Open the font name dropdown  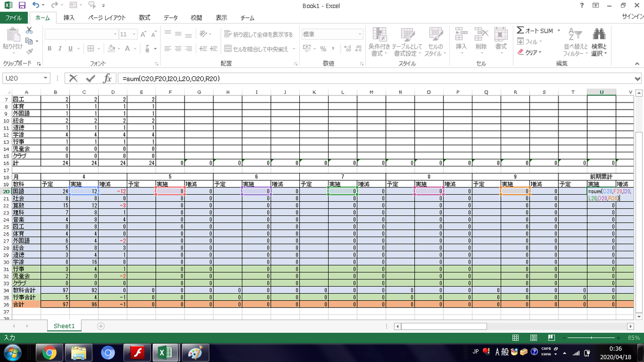(x=115, y=35)
